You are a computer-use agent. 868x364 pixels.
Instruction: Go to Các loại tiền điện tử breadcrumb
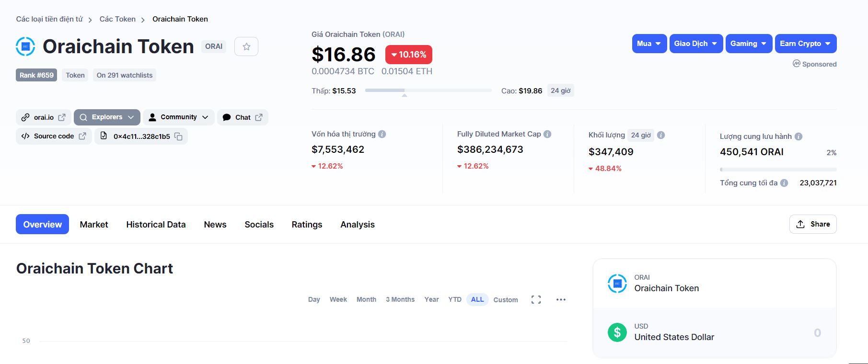(x=49, y=19)
